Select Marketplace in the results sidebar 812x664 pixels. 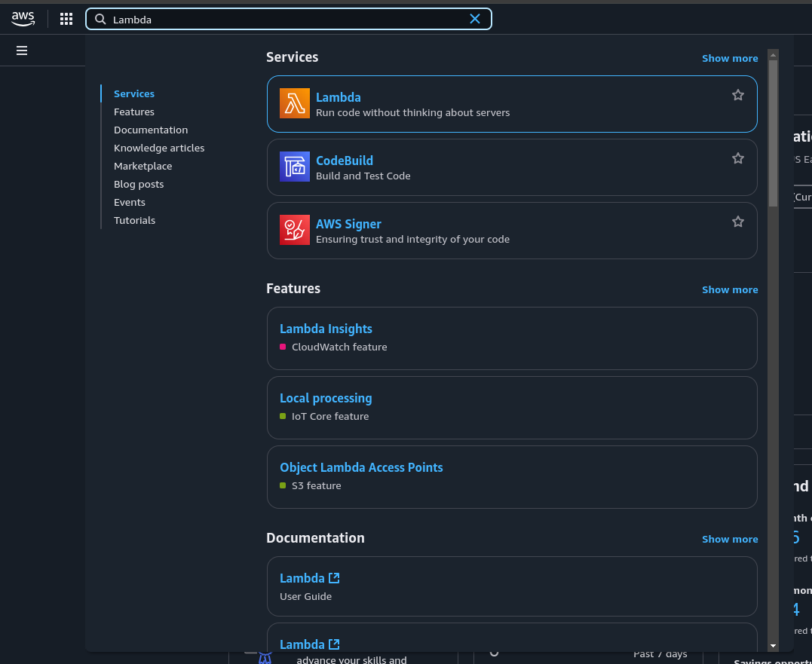(143, 166)
